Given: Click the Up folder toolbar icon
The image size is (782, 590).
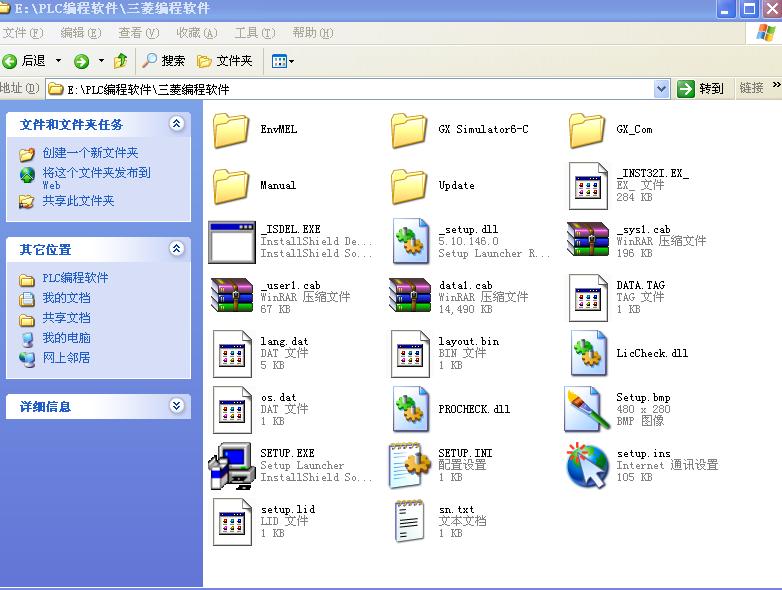Looking at the screenshot, I should click(120, 61).
